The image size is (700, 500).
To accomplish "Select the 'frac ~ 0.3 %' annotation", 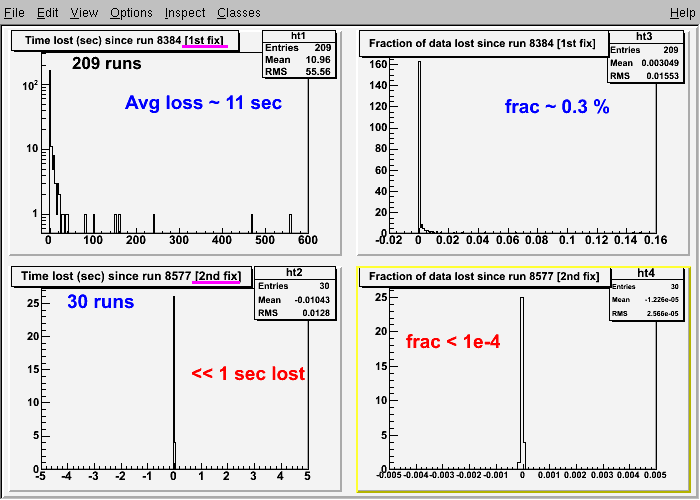I will point(557,107).
